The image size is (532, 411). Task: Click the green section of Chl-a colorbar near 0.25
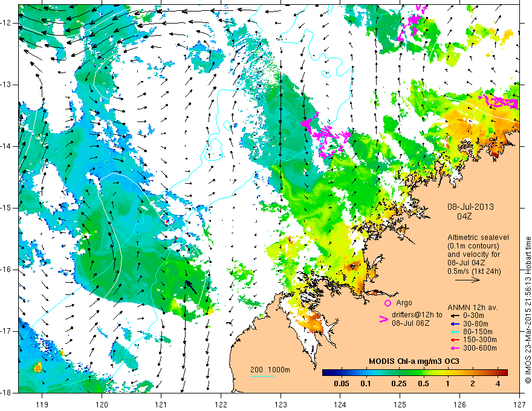click(399, 373)
